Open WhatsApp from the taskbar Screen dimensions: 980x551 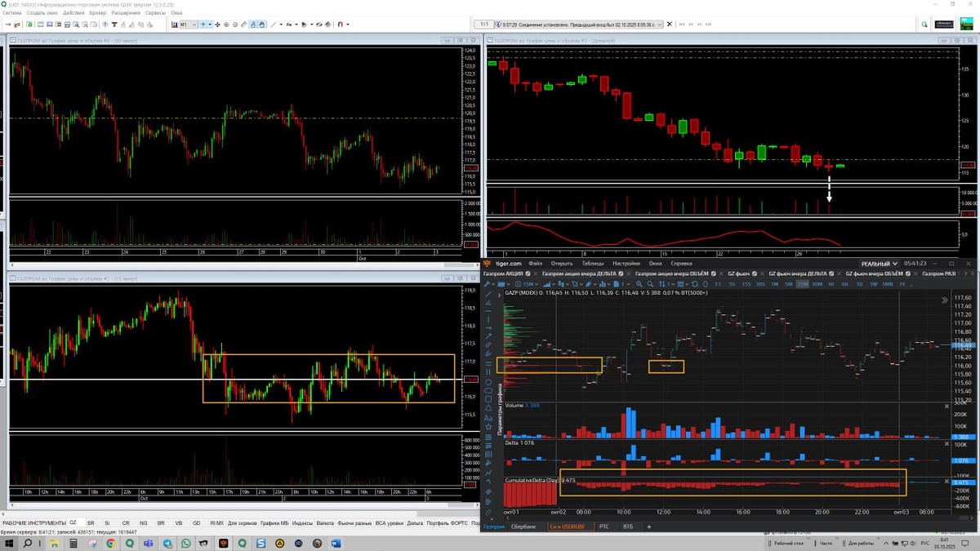186,544
